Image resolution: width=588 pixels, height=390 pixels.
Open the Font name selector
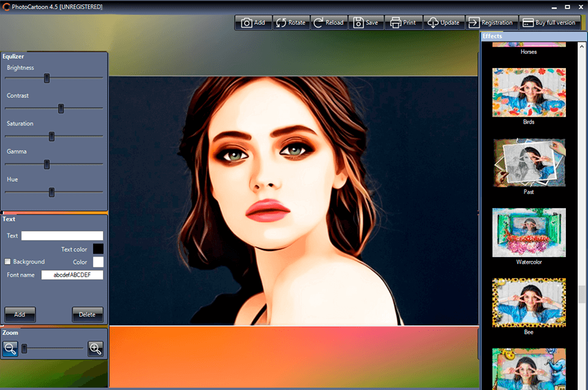(72, 274)
